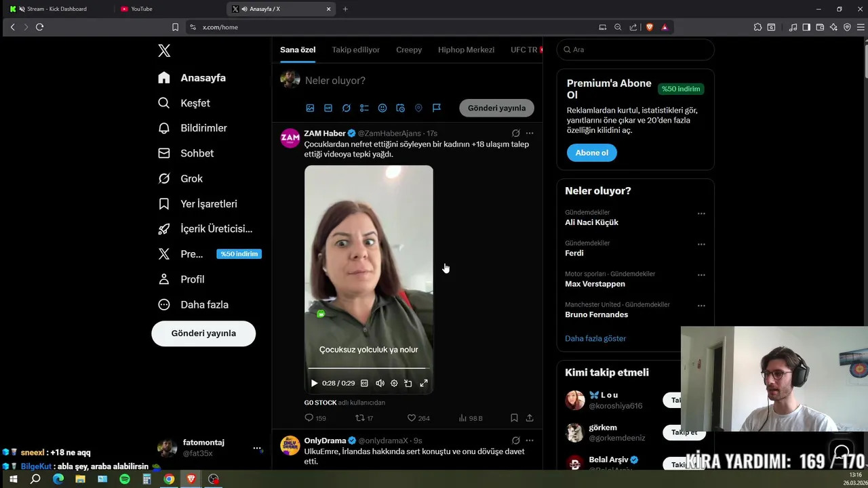Image resolution: width=868 pixels, height=488 pixels.
Task: Open Brave Shields lion icon
Action: (650, 27)
